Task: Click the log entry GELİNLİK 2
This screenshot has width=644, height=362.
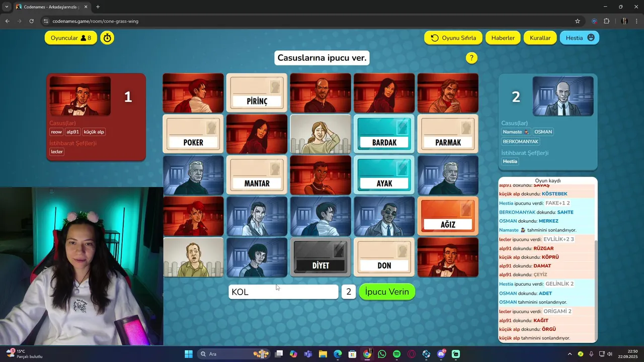Action: (x=559, y=284)
